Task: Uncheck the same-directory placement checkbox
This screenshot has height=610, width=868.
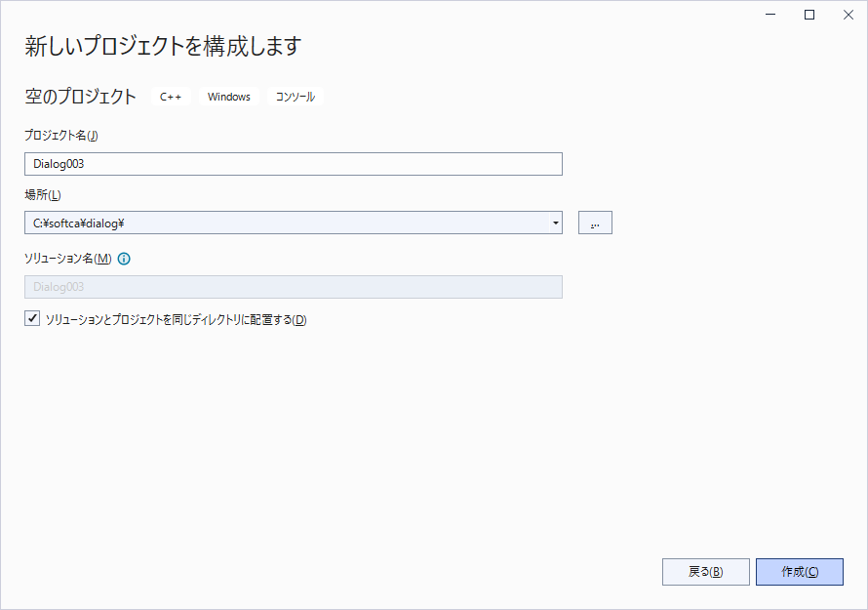Action: pos(32,319)
